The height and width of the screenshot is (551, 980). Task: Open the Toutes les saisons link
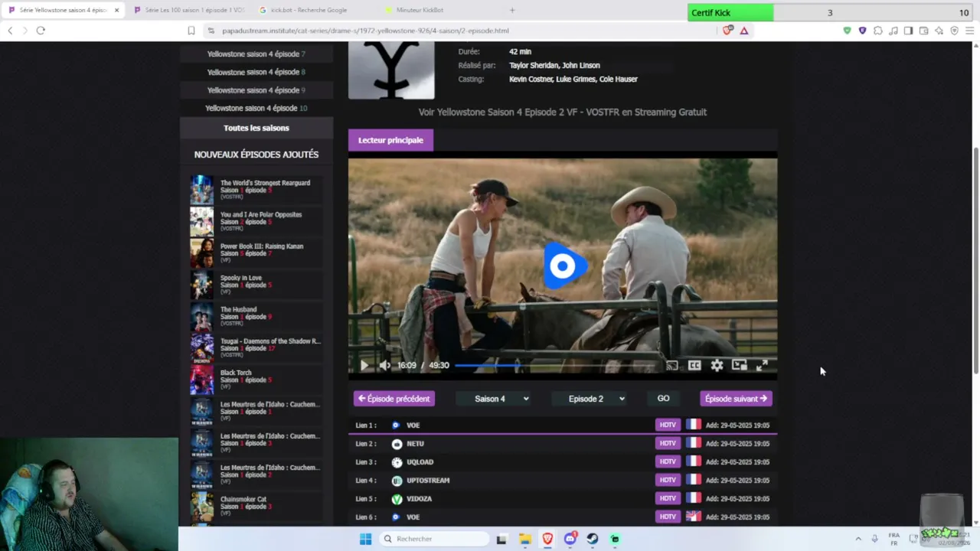coord(256,128)
